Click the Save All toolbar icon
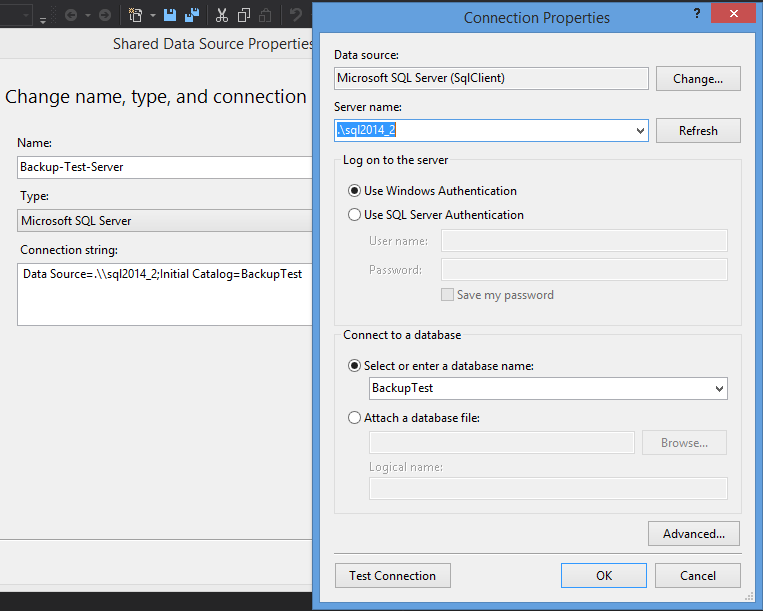Image resolution: width=763 pixels, height=611 pixels. click(x=191, y=15)
